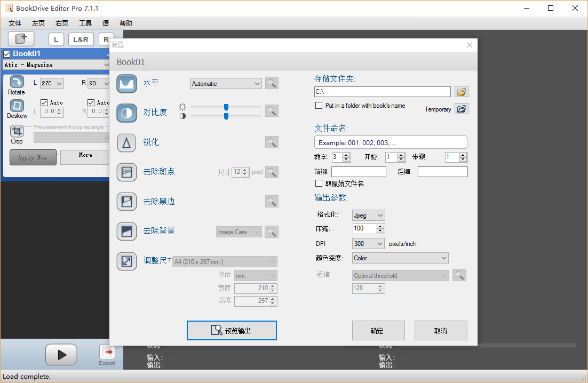Check 'Put in a folder with book's name'

click(x=319, y=106)
